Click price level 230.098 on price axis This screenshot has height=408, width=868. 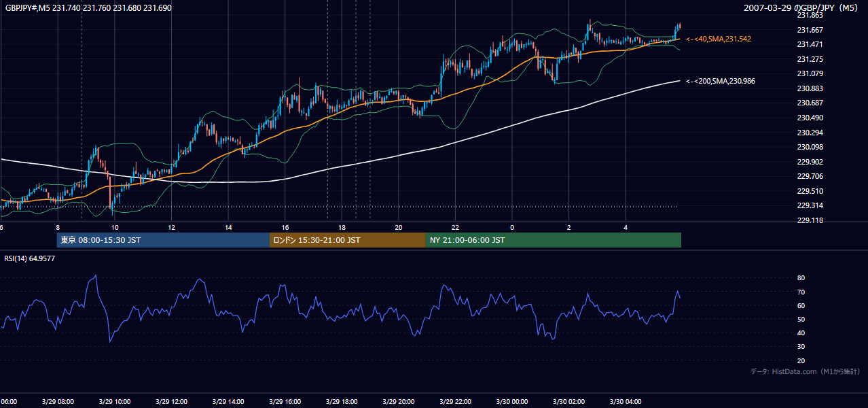(x=810, y=147)
